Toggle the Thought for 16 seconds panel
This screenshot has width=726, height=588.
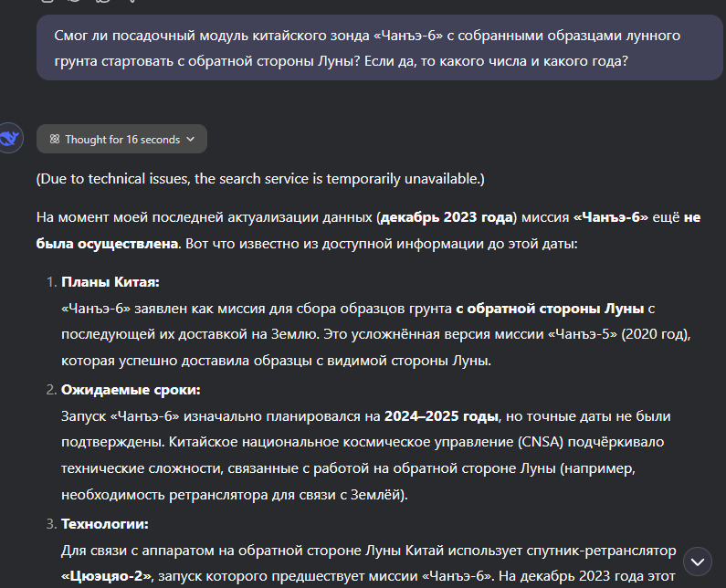[x=122, y=140]
